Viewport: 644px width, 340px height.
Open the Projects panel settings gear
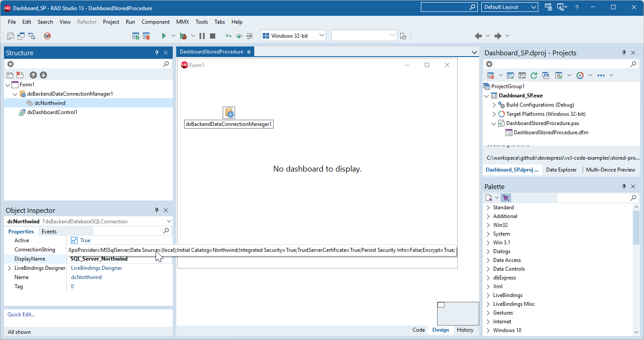(489, 64)
